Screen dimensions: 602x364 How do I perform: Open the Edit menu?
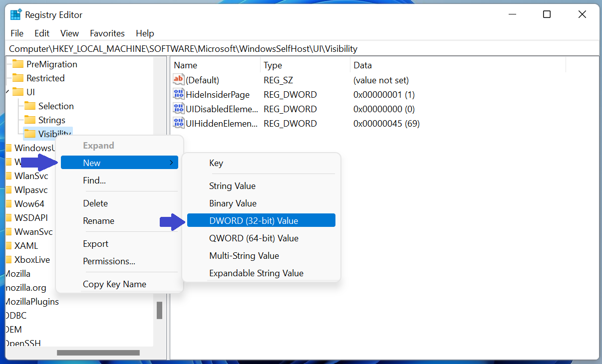coord(41,33)
